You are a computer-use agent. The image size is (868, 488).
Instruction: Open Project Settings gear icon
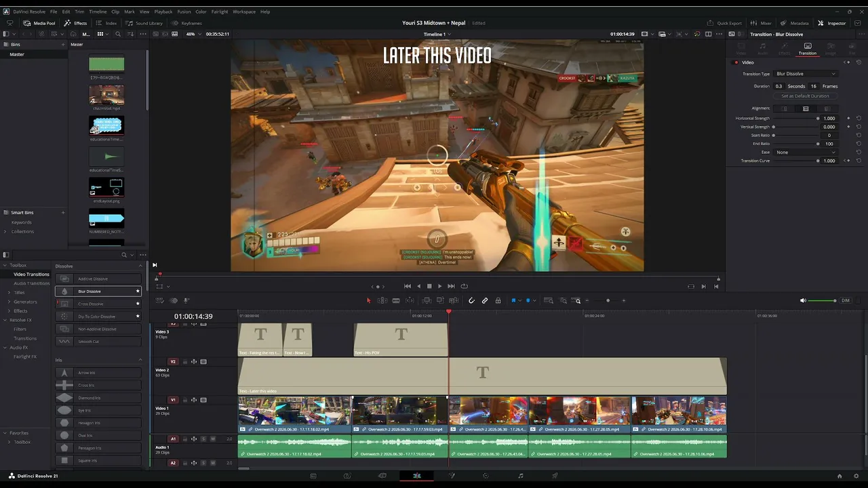click(x=856, y=476)
